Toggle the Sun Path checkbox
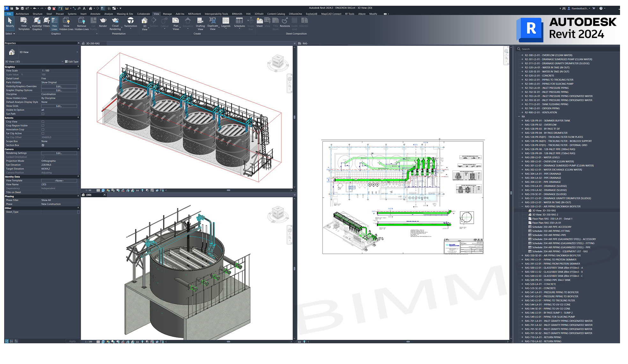Viewport: 628px width, 364px height. pyautogui.click(x=43, y=114)
